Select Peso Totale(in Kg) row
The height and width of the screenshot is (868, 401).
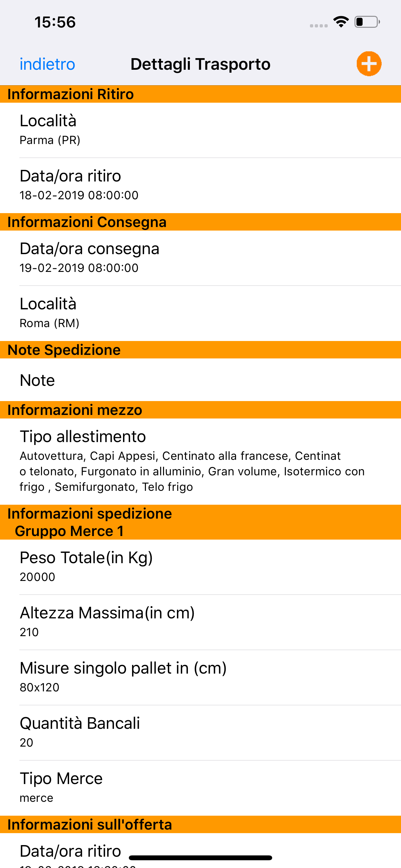[x=200, y=567]
